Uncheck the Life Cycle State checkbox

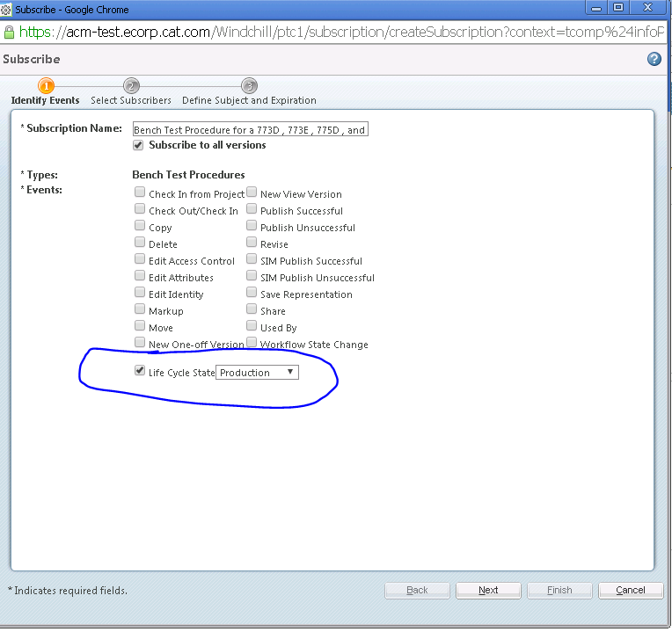140,371
